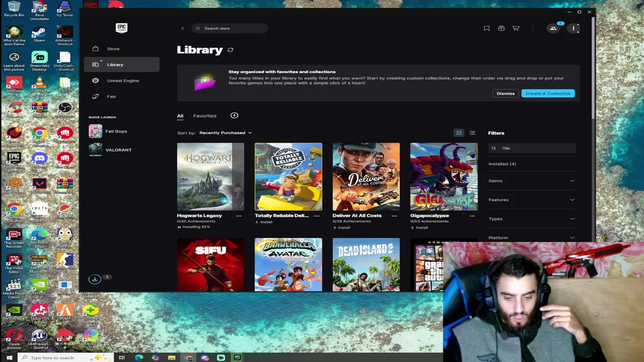Open Dead Island 2 cover thumbnail
The height and width of the screenshot is (362, 644).
click(x=366, y=264)
